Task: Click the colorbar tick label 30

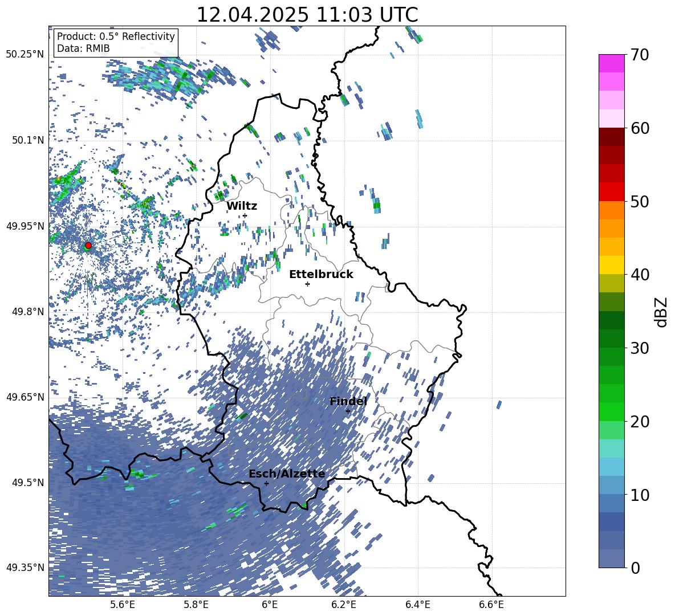Action: pyautogui.click(x=640, y=348)
